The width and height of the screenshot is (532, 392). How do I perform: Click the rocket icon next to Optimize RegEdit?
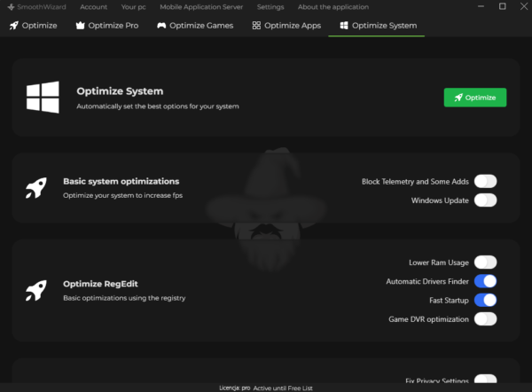point(35,290)
